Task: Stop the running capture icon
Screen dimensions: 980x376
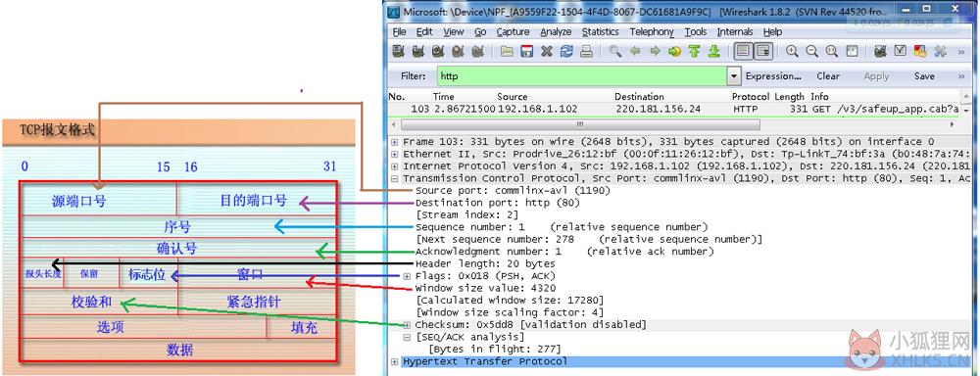Action: tap(458, 52)
